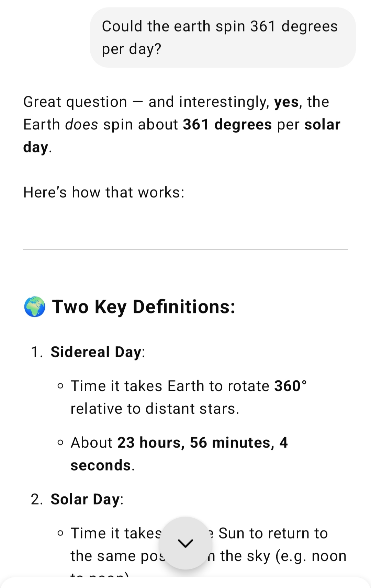Tap the bold "solar day" phrase in the intro

182,136
